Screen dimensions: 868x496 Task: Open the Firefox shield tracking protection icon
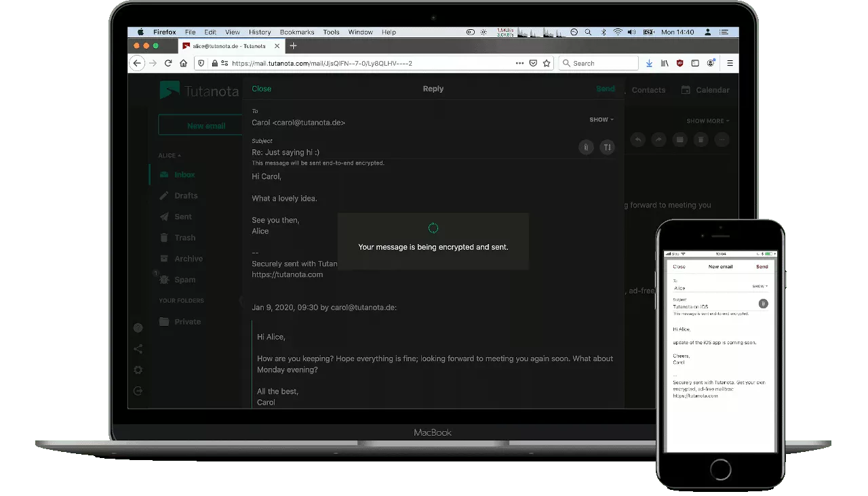[x=201, y=63]
